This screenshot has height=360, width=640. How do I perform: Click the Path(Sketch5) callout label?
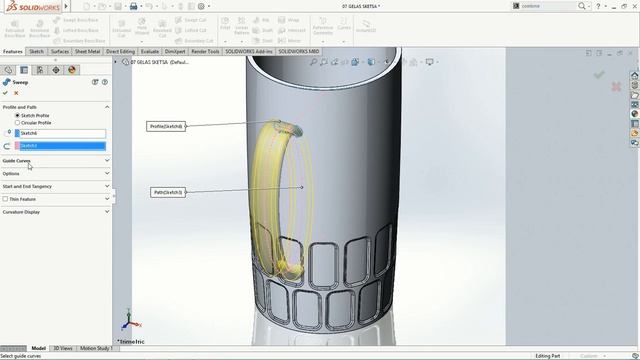pos(168,192)
